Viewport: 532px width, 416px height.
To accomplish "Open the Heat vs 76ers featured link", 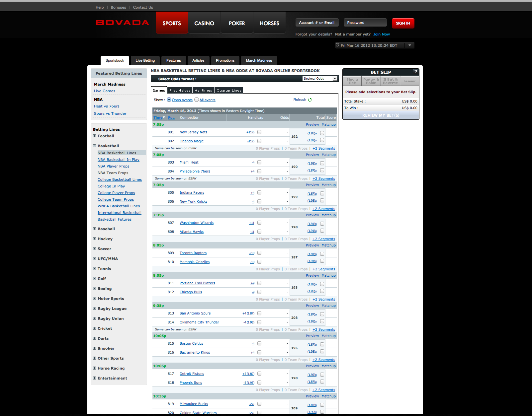I will click(107, 106).
